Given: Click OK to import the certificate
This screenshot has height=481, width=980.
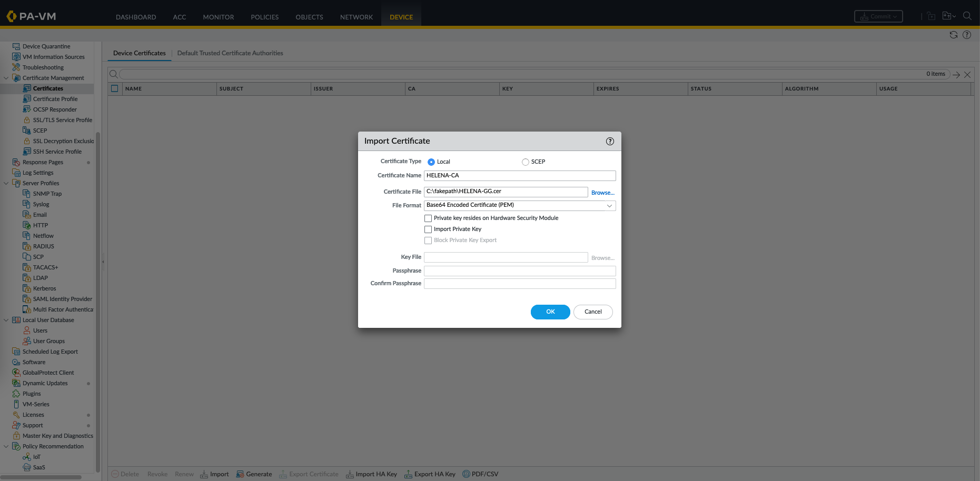Looking at the screenshot, I should click(550, 312).
